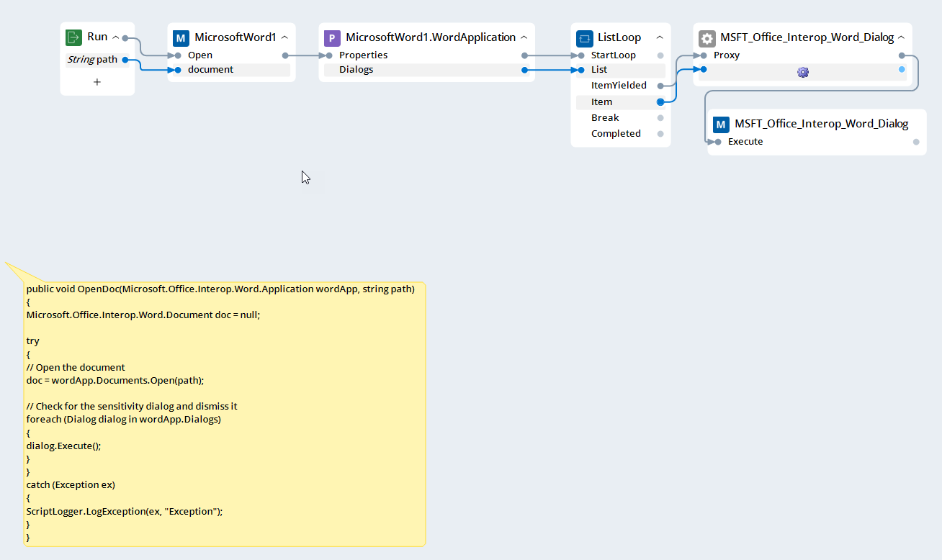Select the ItemYielded label in ListLoop
942x560 pixels.
click(619, 86)
